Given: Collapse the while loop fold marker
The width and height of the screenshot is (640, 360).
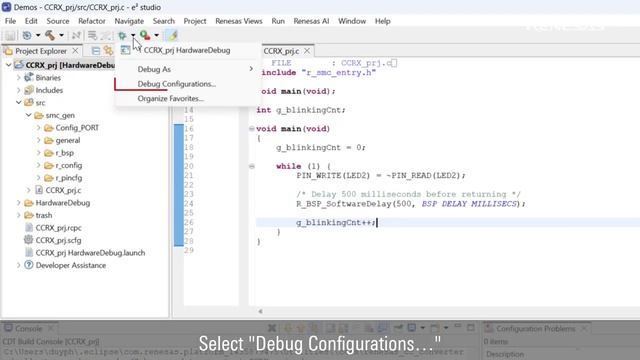Looking at the screenshot, I should pyautogui.click(x=252, y=167).
